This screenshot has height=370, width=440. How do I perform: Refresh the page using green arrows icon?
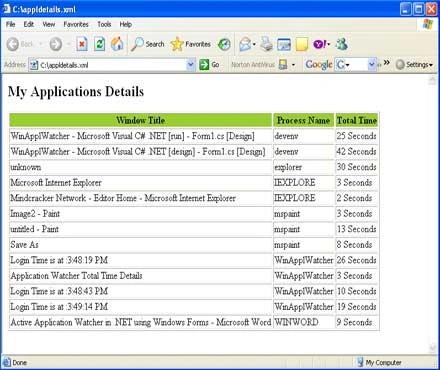tap(99, 44)
